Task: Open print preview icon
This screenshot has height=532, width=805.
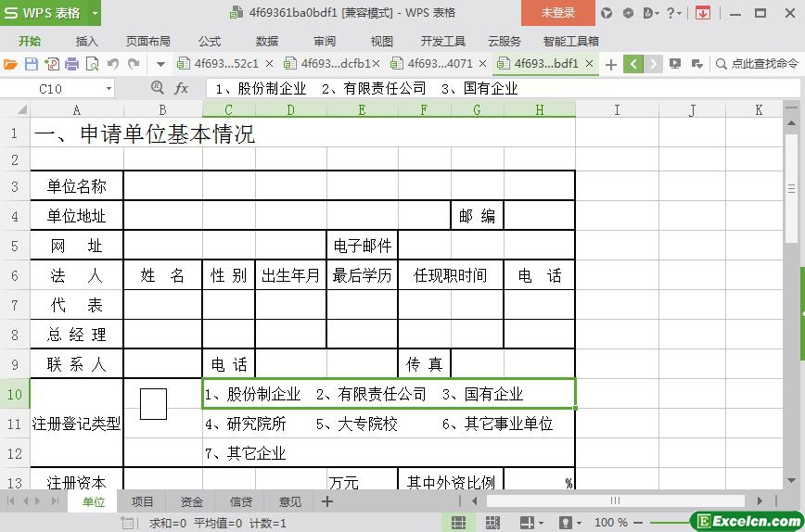Action: [93, 64]
